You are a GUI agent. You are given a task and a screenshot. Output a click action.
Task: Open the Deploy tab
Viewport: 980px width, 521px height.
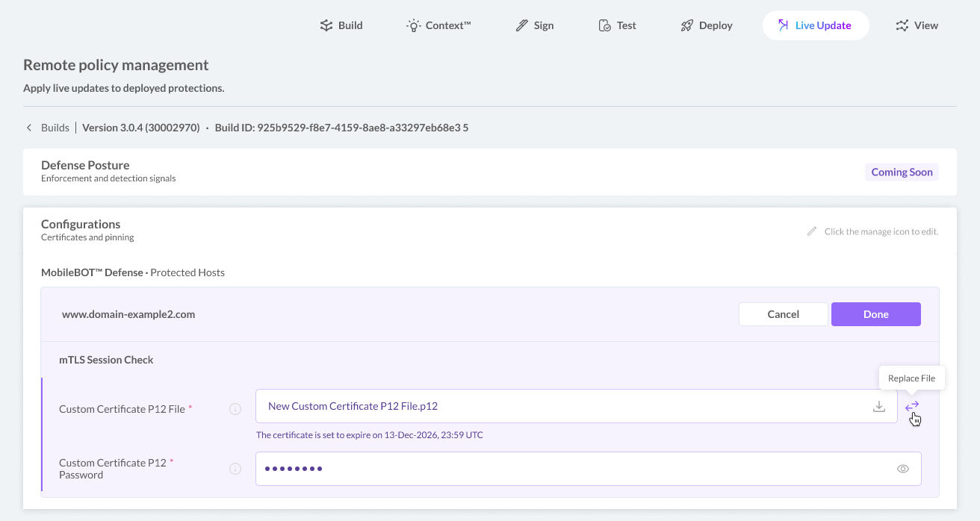[706, 25]
